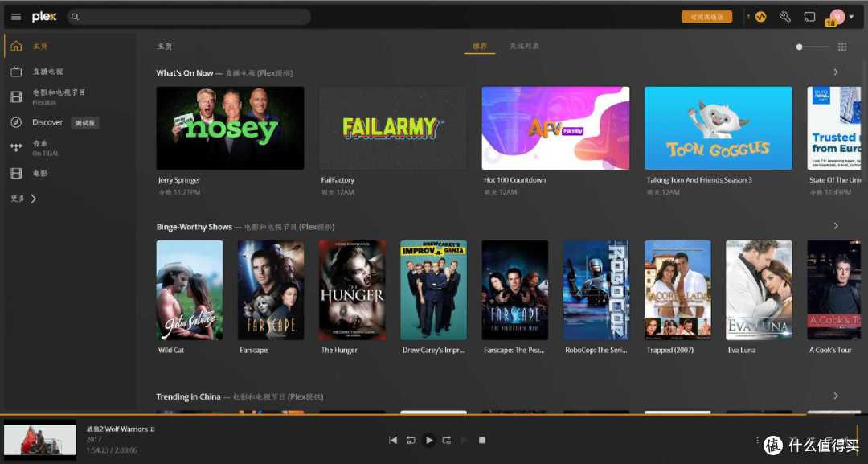The width and height of the screenshot is (868, 464).
Task: Open Movies & Shows (Plex) sidebar film icon
Action: coord(16,96)
